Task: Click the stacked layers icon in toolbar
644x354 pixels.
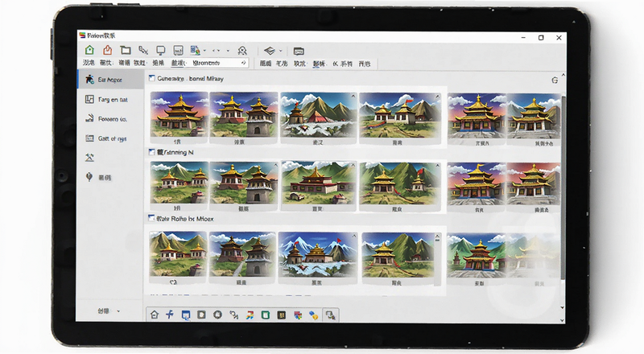Action: 269,51
